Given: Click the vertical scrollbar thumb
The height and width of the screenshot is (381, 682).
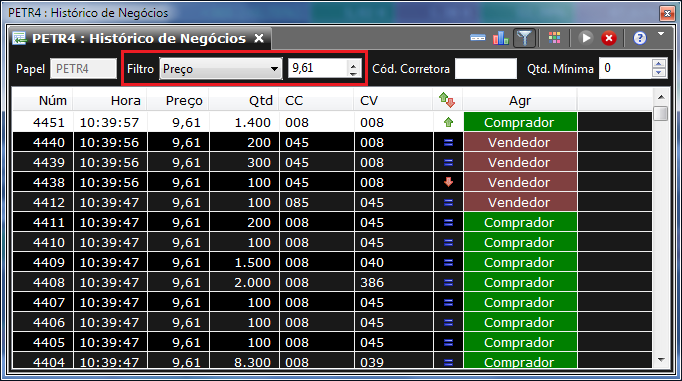Looking at the screenshot, I should [661, 114].
